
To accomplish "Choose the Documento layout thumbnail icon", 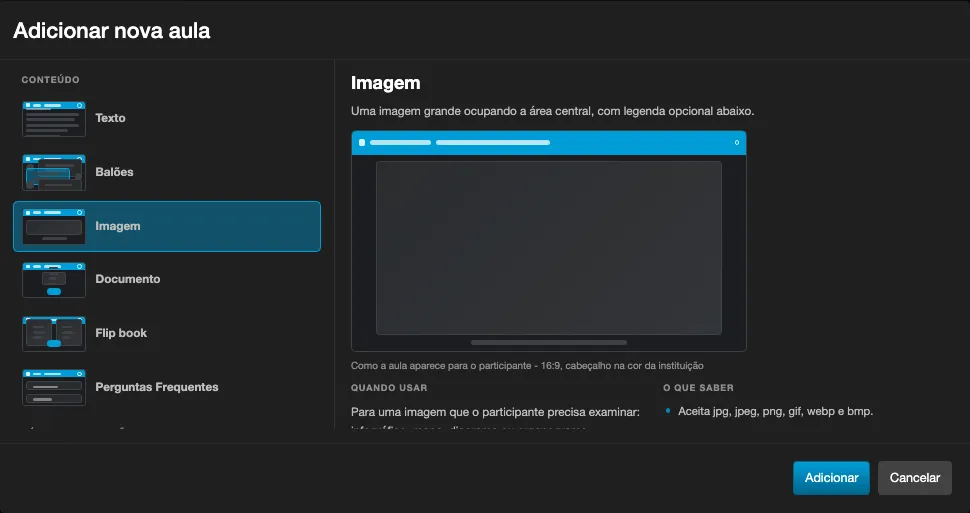I will tap(54, 280).
